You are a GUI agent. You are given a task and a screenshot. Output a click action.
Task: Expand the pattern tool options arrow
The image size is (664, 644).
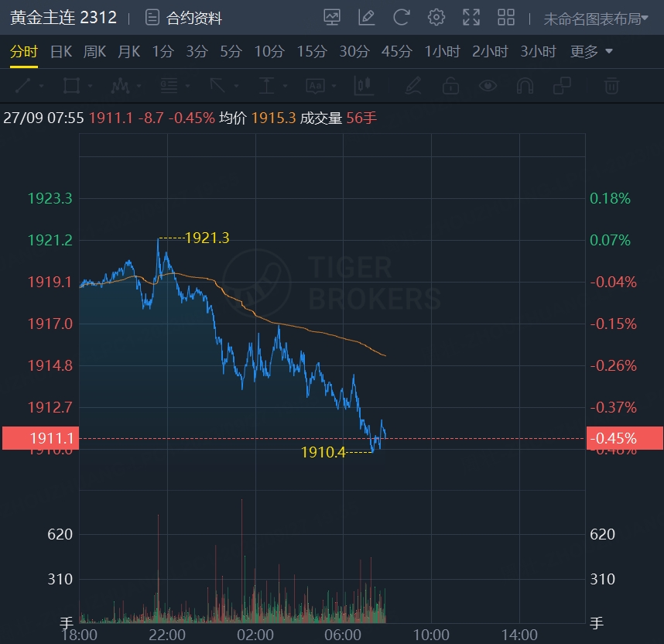tap(139, 86)
